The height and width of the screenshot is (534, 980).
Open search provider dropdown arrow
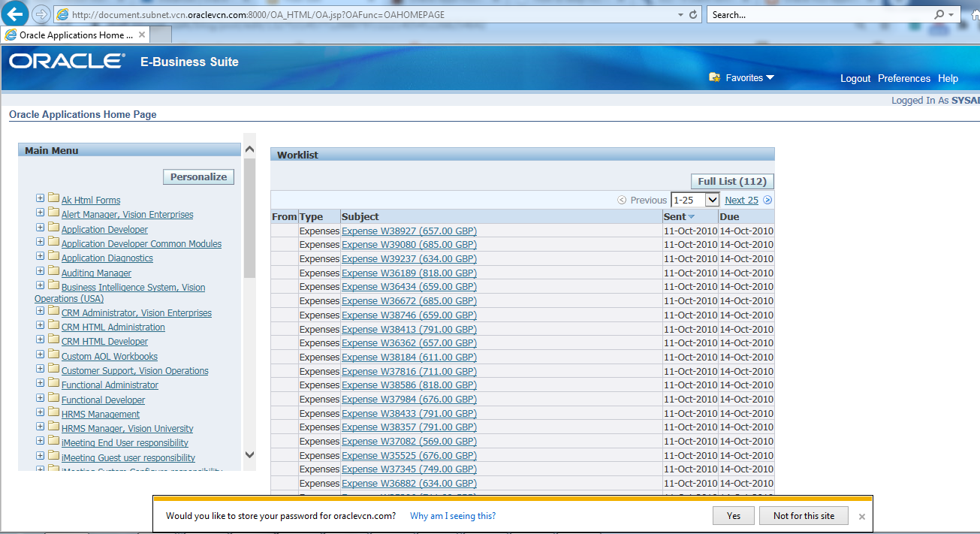[x=951, y=14]
